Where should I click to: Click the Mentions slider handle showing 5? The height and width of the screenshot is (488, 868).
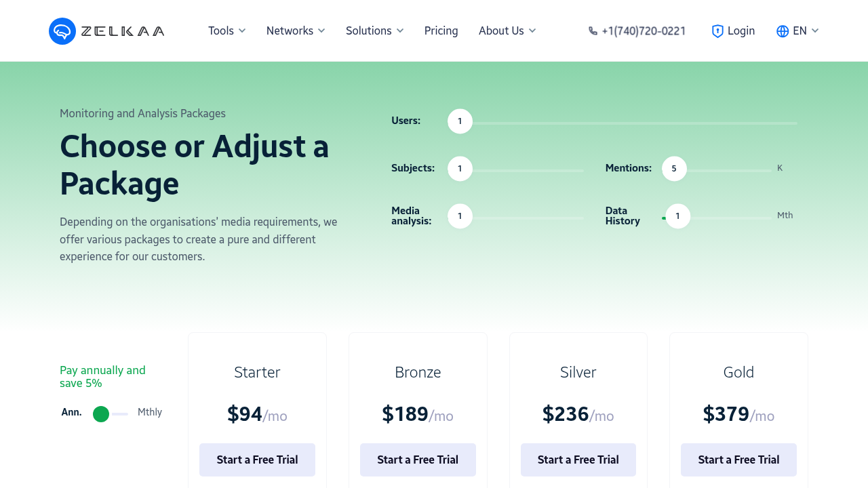pyautogui.click(x=674, y=169)
